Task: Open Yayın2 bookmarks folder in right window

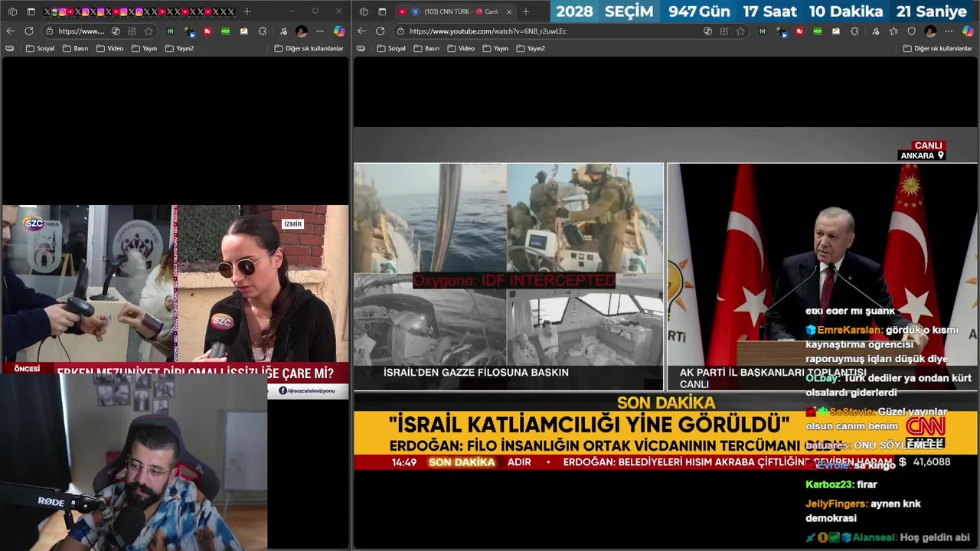Action: pos(531,48)
